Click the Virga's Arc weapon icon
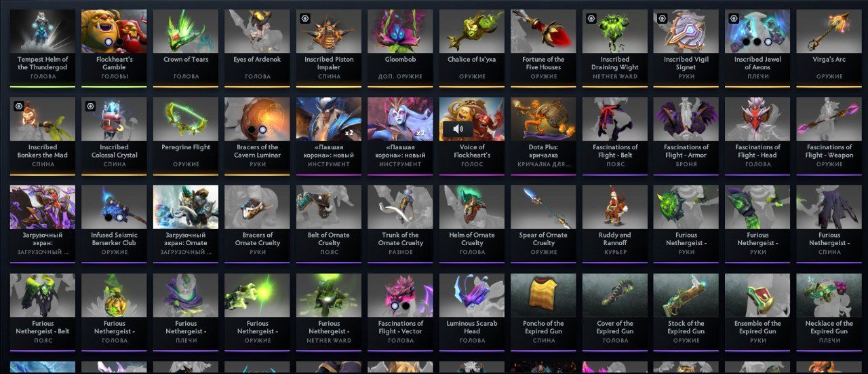 coord(829,31)
